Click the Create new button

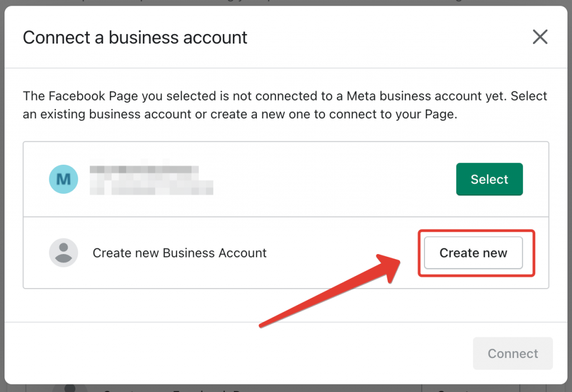[x=473, y=253]
